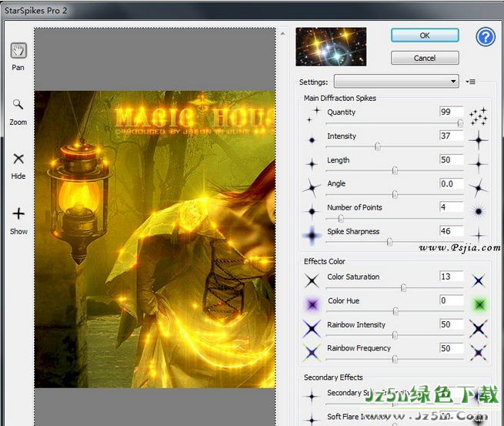Screen dimensions: 504x426
Task: Click the Soft Flare star icon on left
Action: pos(312,419)
